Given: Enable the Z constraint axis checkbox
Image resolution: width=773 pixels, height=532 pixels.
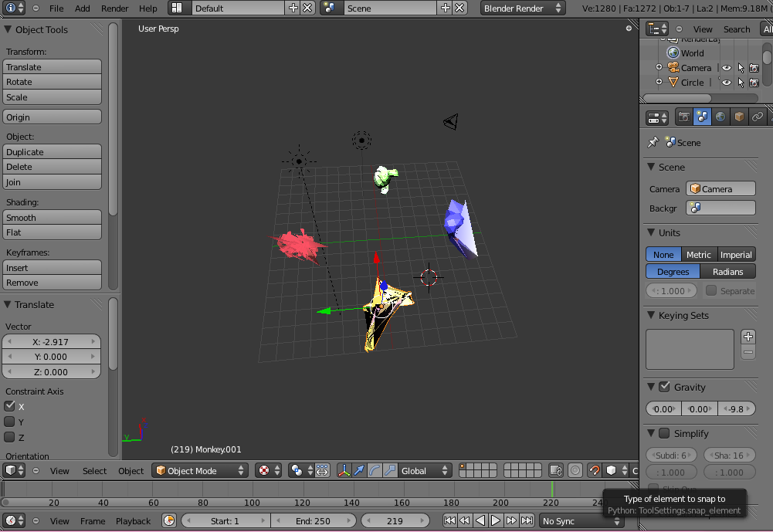Looking at the screenshot, I should coord(9,437).
